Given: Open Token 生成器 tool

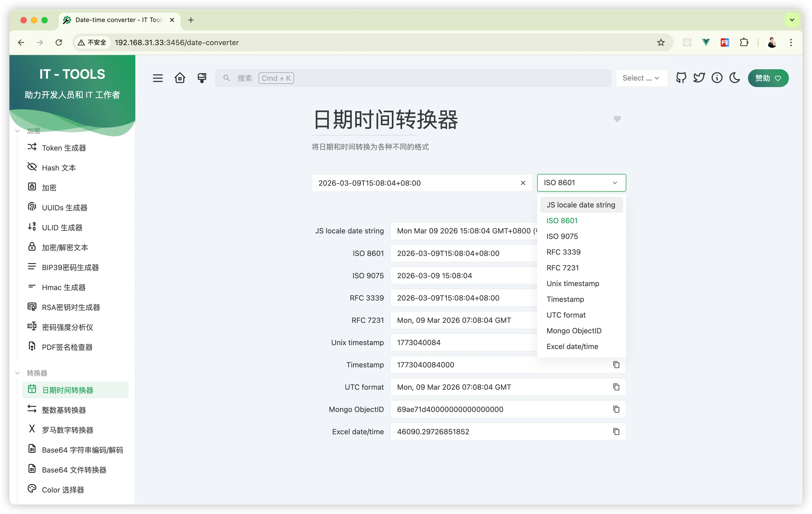Looking at the screenshot, I should click(75, 148).
